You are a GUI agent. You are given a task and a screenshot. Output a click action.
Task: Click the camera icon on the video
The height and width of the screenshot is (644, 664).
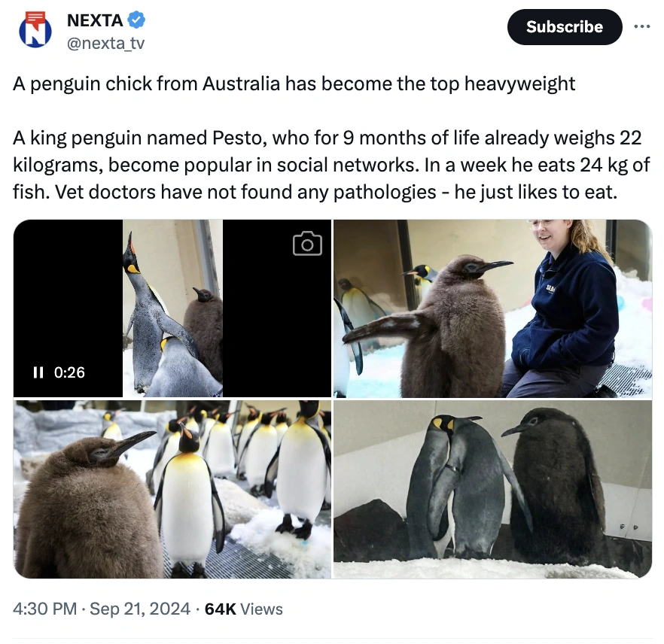click(x=307, y=244)
